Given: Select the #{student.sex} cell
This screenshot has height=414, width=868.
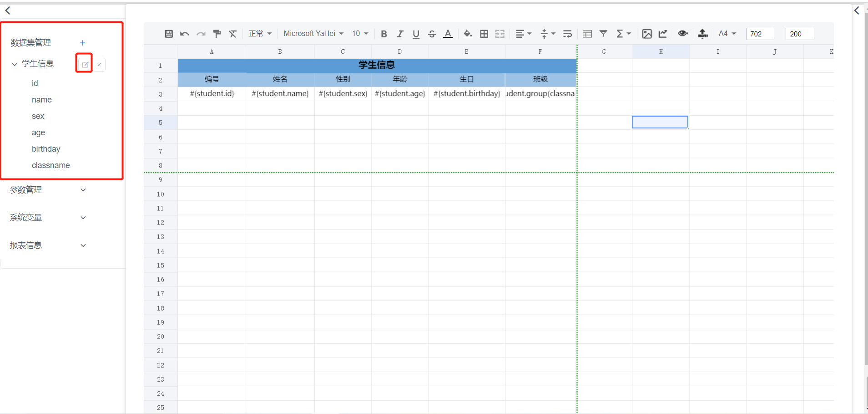Looking at the screenshot, I should [343, 94].
